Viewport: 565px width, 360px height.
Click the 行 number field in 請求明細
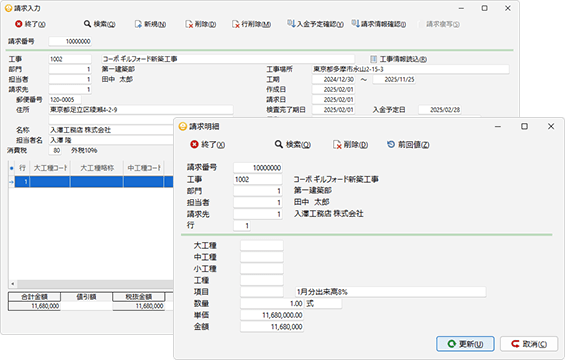242,226
